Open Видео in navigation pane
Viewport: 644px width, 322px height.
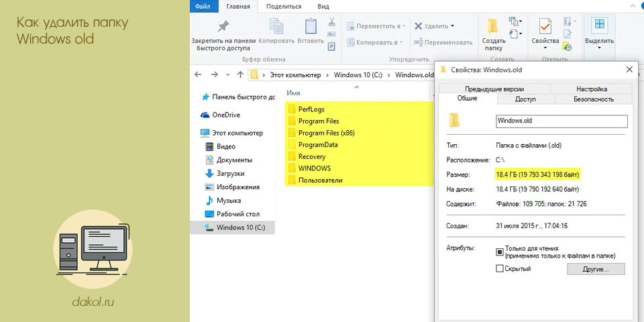[x=221, y=147]
